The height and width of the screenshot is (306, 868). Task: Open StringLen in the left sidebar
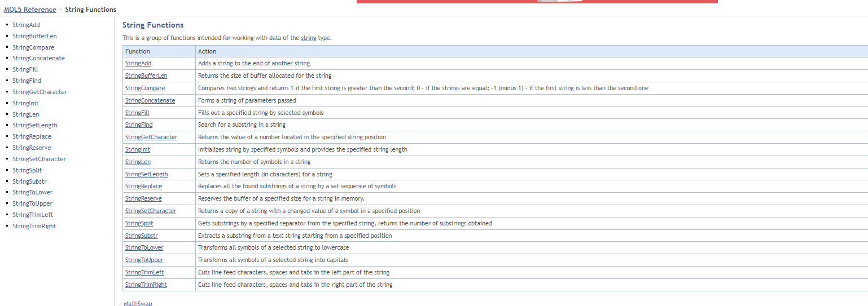(26, 114)
